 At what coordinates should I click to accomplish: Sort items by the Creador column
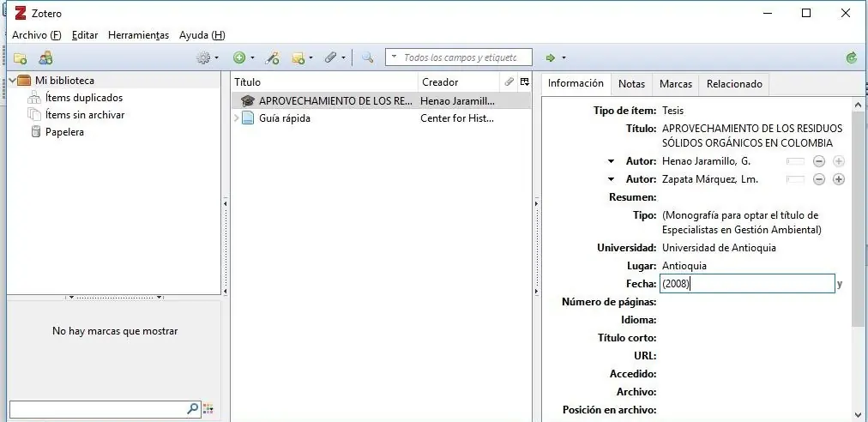click(x=458, y=82)
